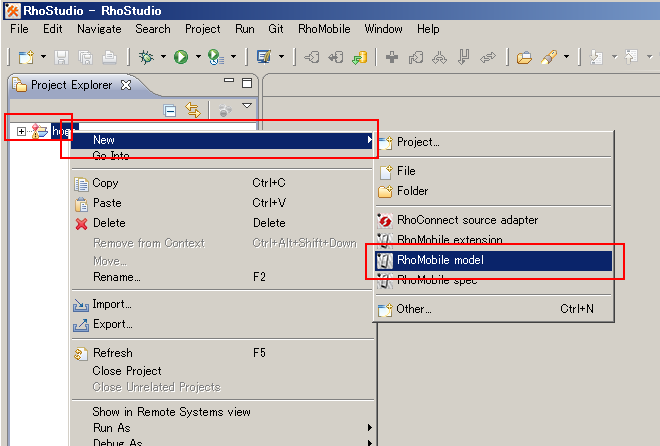
Task: Maximize the Project Explorer view
Action: pos(247,83)
